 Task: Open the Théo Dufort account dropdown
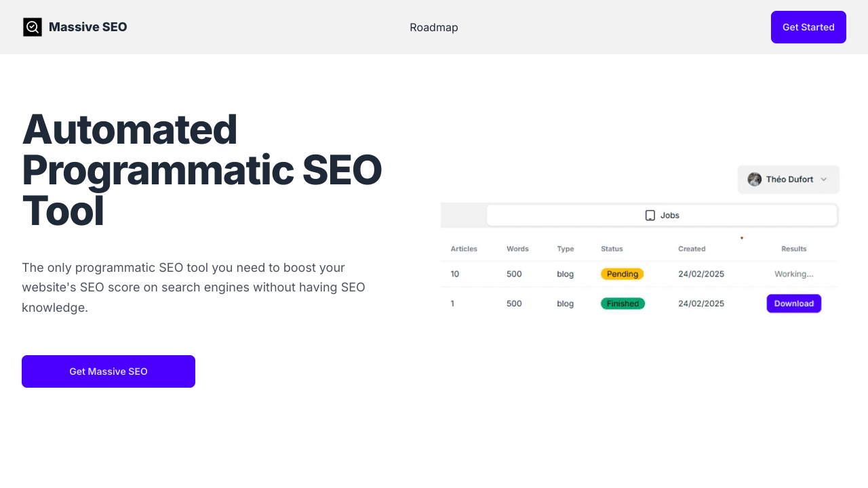[788, 179]
